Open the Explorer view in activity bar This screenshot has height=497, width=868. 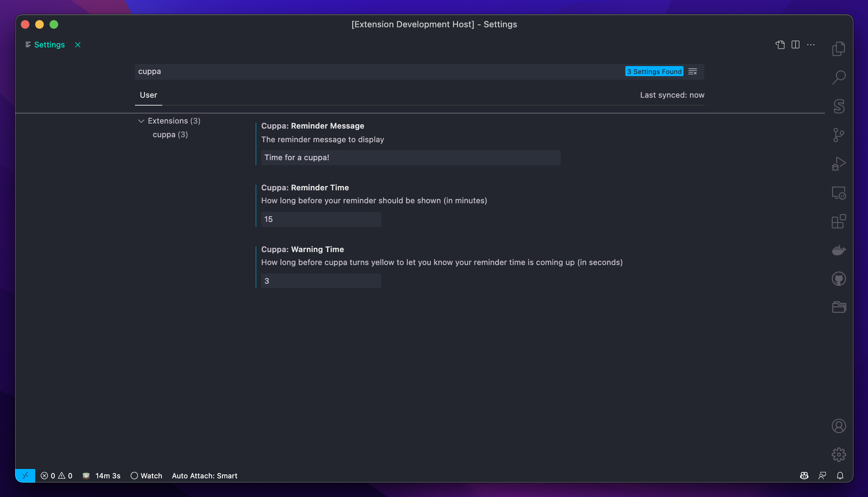(x=839, y=48)
